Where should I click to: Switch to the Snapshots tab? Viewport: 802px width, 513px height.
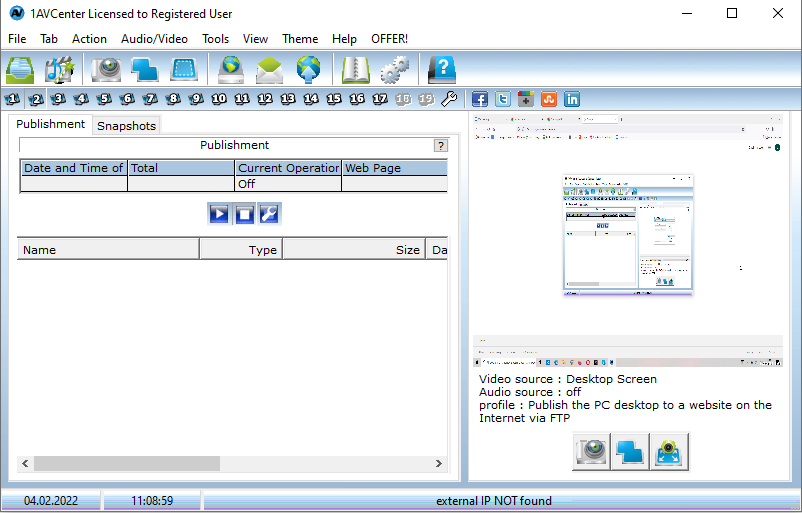[x=126, y=126]
